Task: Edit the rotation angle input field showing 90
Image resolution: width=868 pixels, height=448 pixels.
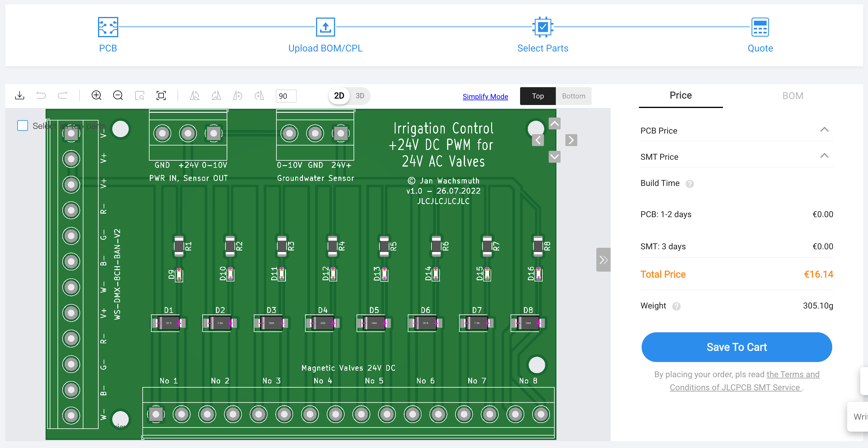Action: click(286, 96)
